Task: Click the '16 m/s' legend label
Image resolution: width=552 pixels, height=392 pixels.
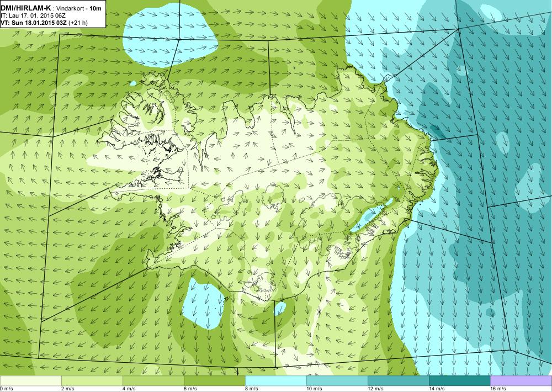Action: coord(498,389)
